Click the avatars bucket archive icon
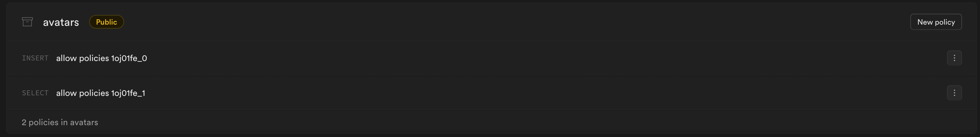The image size is (980, 137). tap(27, 22)
